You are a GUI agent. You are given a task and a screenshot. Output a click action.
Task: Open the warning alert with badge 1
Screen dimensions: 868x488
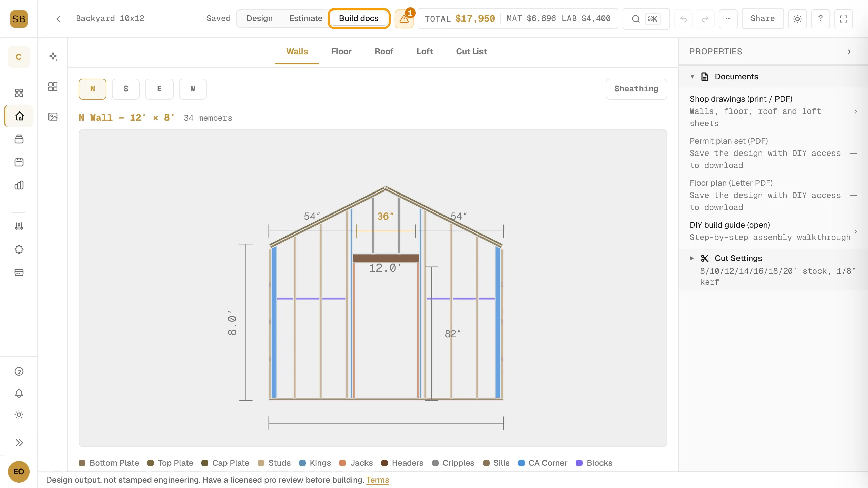[404, 19]
